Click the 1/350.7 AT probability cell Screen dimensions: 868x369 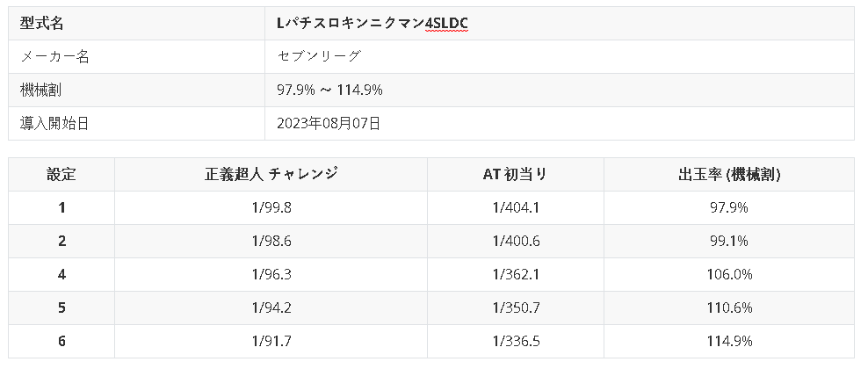coord(516,307)
